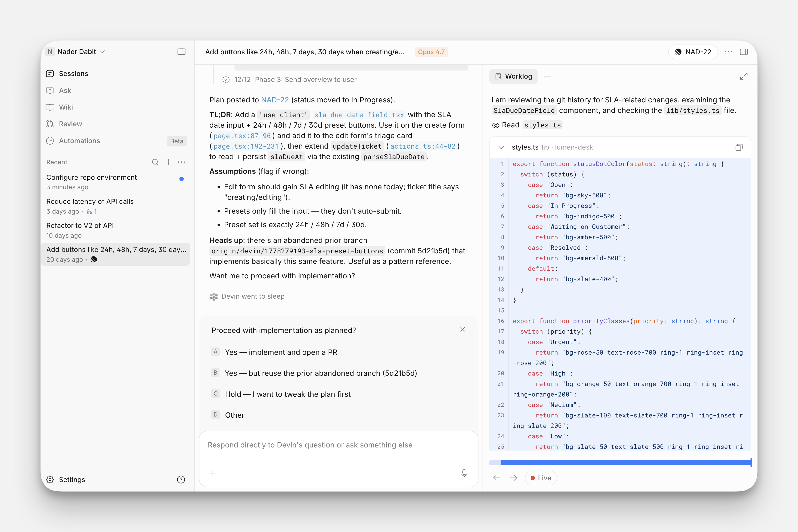Search recent sessions
The image size is (798, 532).
(x=155, y=162)
